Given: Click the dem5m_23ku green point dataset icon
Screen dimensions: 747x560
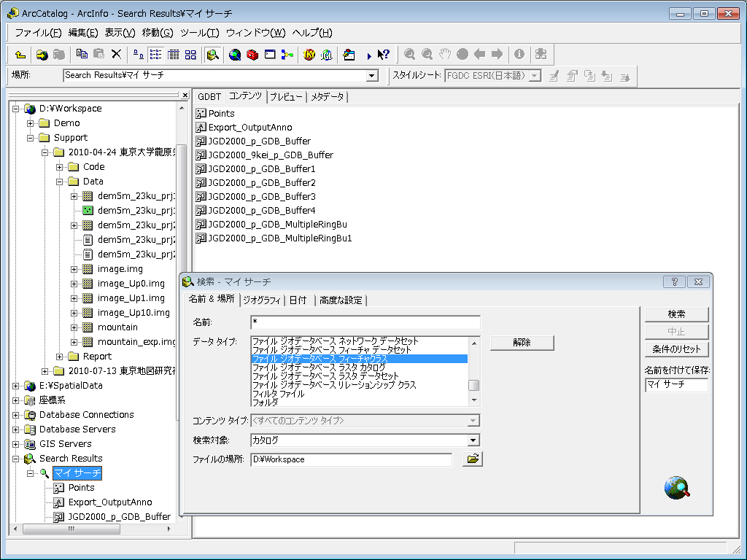Looking at the screenshot, I should (x=88, y=211).
